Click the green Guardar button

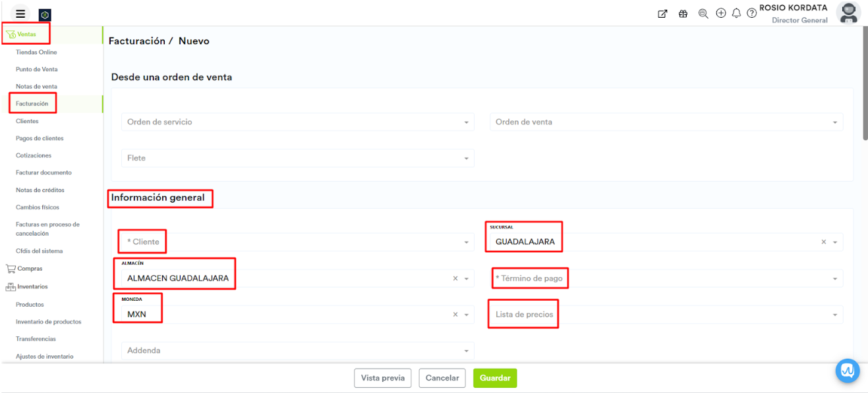(x=495, y=378)
